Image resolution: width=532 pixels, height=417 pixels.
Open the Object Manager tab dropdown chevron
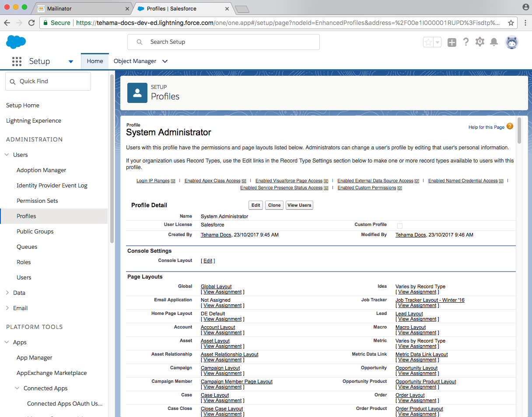tap(165, 61)
